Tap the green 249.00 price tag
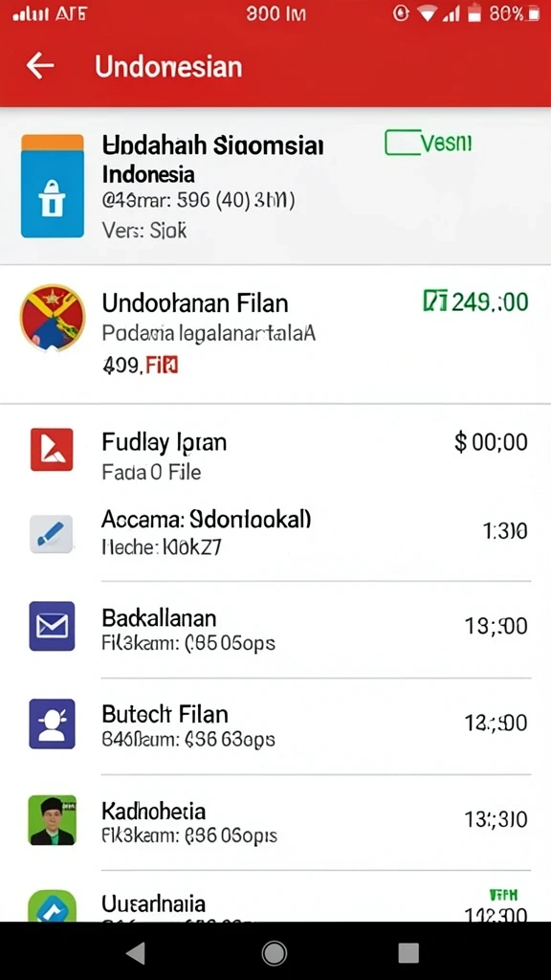551x980 pixels. click(476, 301)
